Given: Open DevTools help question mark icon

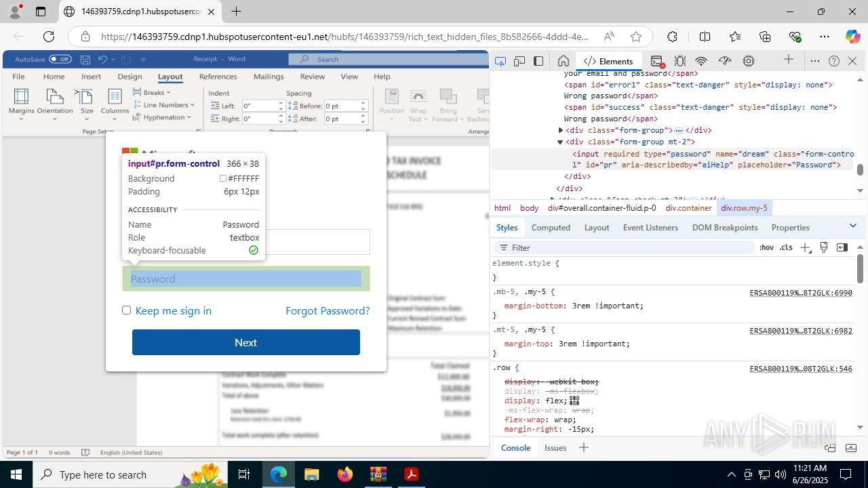Looking at the screenshot, I should tap(834, 61).
